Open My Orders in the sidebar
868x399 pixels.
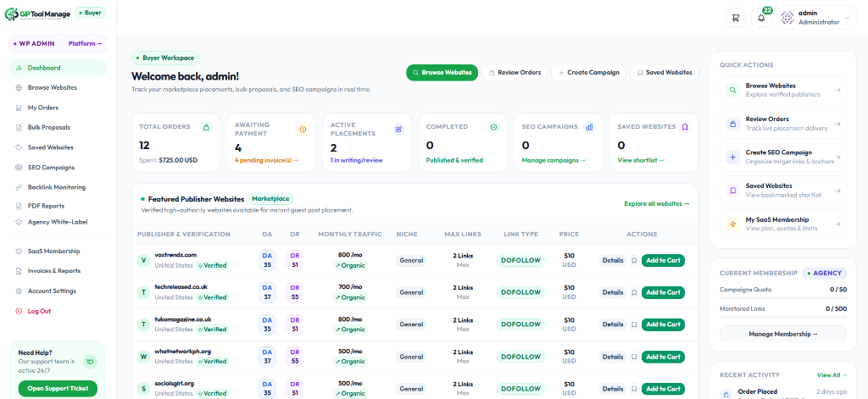point(58,108)
